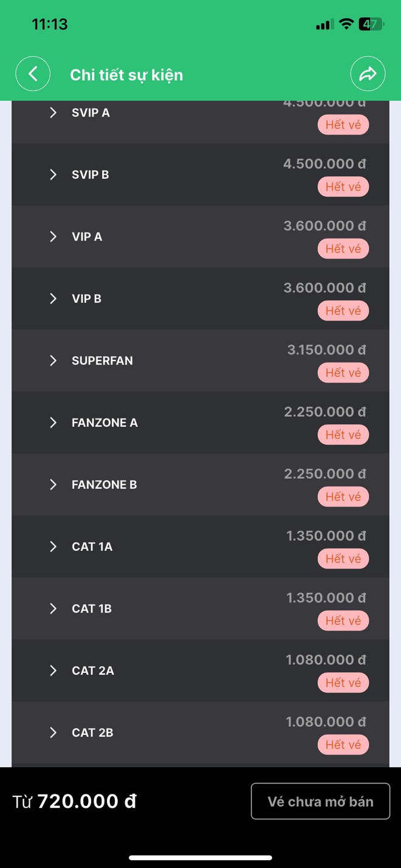
Task: Tap the Vé chưa mở bán button
Action: click(321, 801)
